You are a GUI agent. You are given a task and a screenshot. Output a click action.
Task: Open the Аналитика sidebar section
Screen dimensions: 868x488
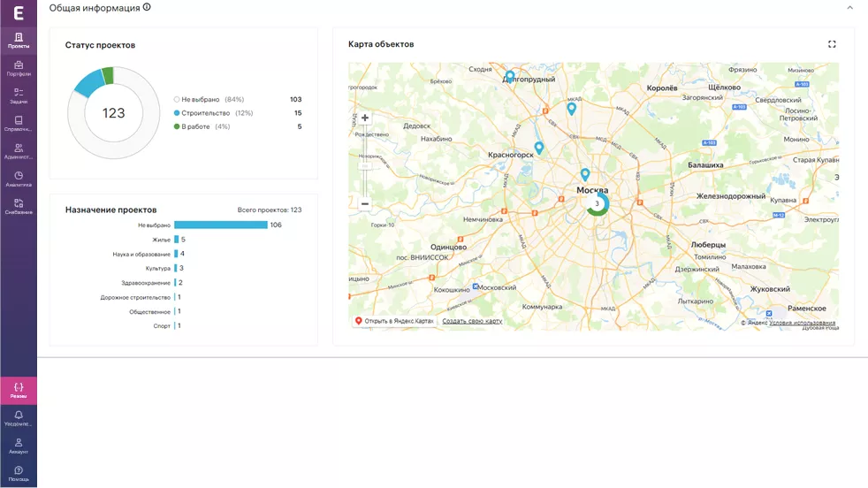(19, 179)
